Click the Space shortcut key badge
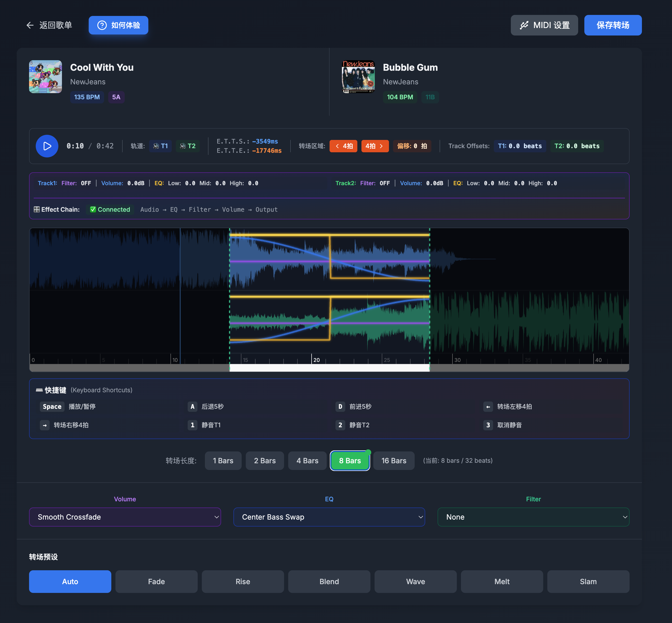 [52, 407]
